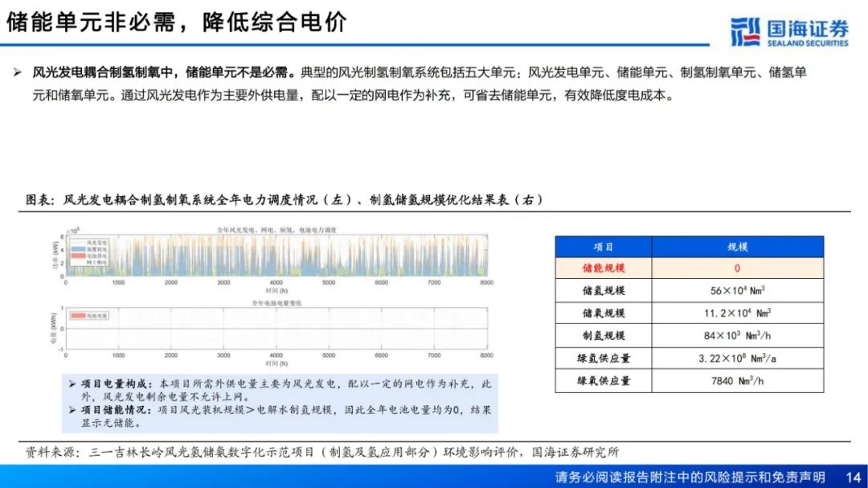
Task: Click the red swatch in the lower chart legend
Action: tap(79, 316)
